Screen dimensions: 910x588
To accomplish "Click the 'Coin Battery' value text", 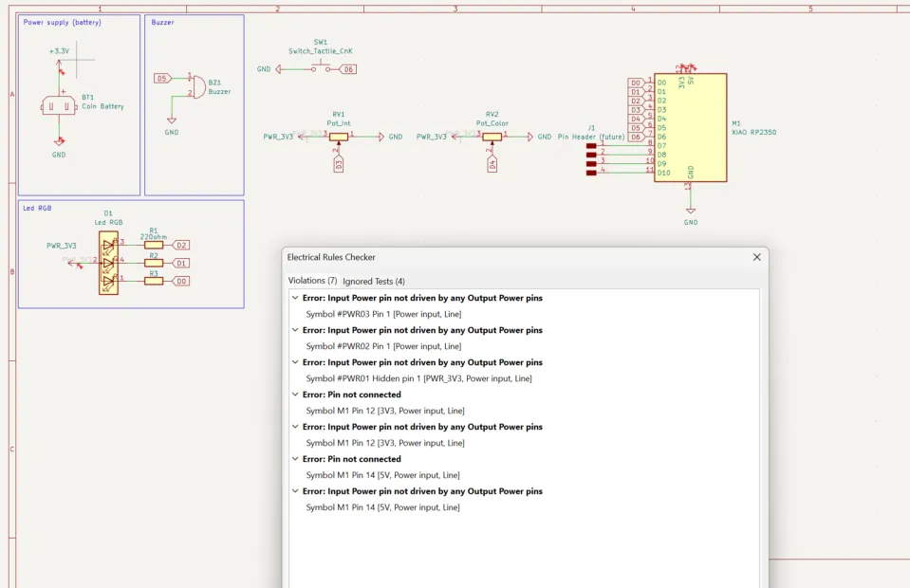I will click(x=102, y=106).
